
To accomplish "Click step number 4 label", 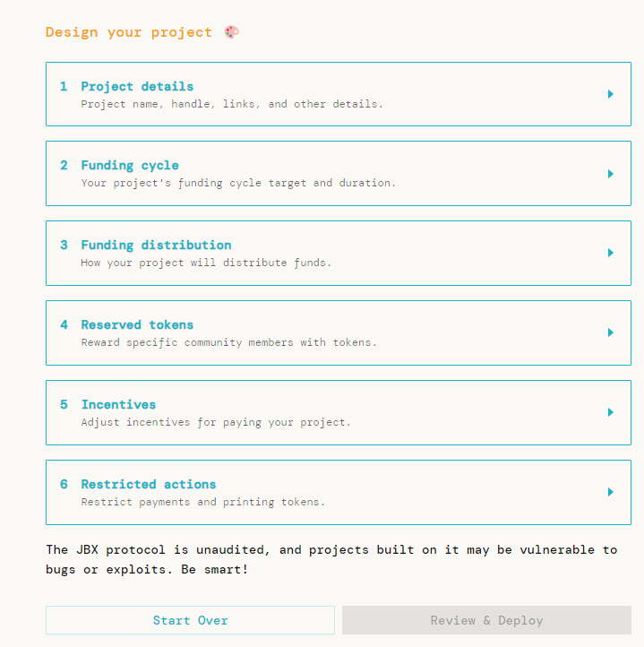I will [x=64, y=324].
